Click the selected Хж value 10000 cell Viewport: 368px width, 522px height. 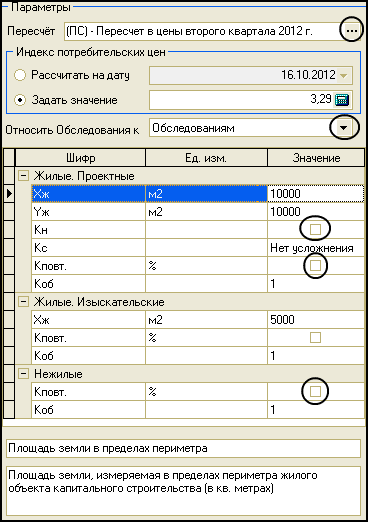pyautogui.click(x=316, y=193)
